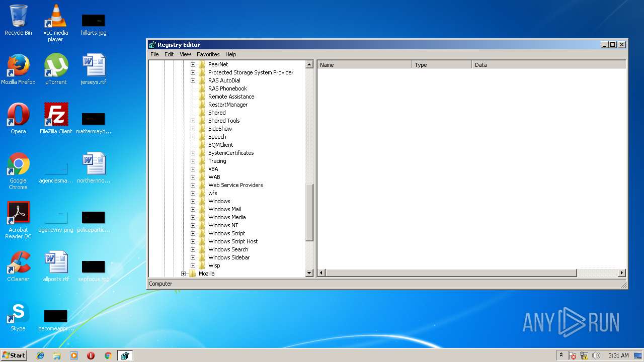
Task: Click the Action Center flag tray icon
Action: pyautogui.click(x=572, y=355)
